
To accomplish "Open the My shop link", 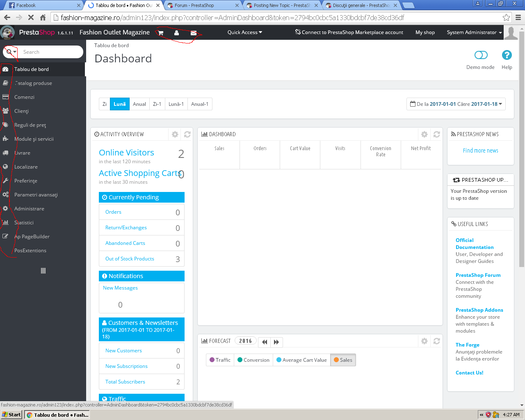I will 425,32.
